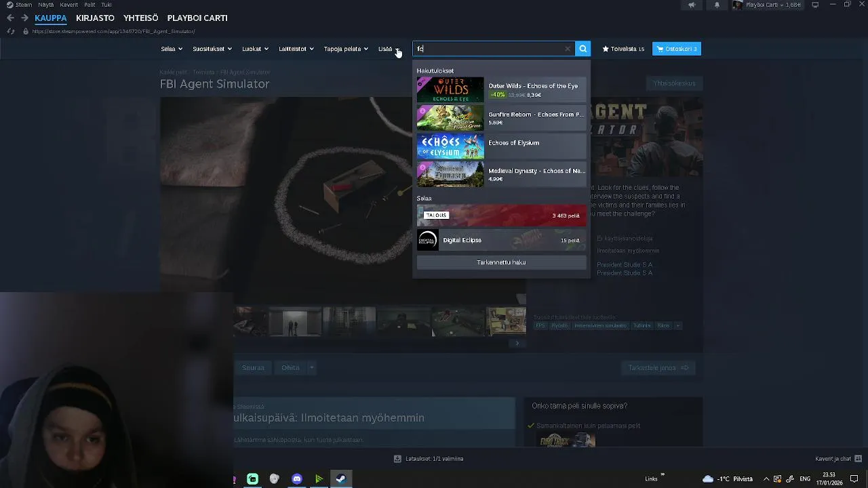Click the page URL address text
This screenshot has height=488, width=868.
pos(113,31)
